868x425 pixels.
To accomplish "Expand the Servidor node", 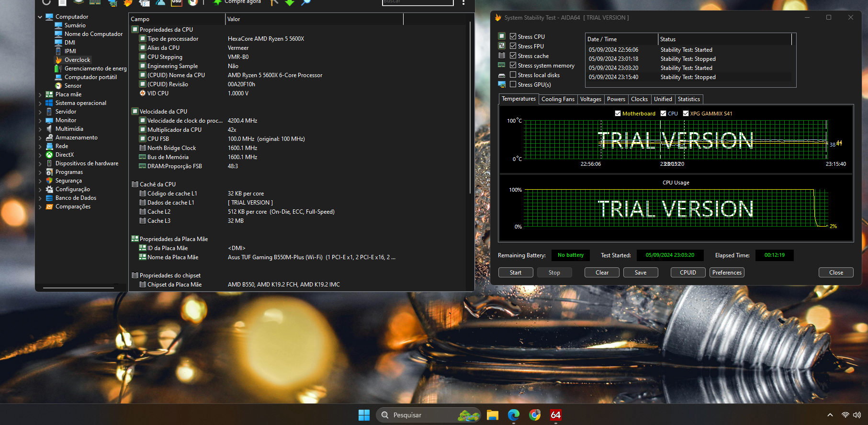I will point(40,112).
